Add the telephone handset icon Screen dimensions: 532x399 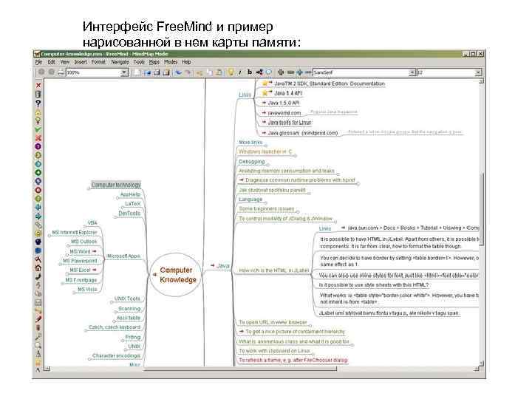click(x=38, y=276)
